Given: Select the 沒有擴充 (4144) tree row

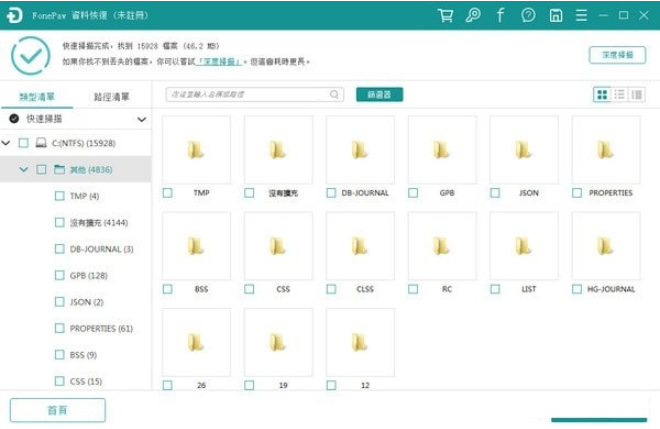Looking at the screenshot, I should point(76,223).
